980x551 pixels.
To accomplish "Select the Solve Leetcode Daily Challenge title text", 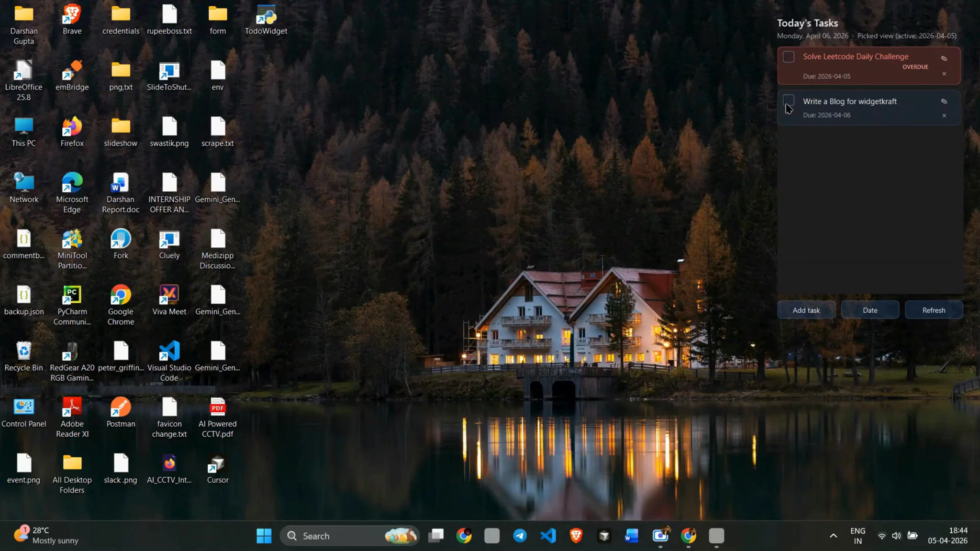I will pyautogui.click(x=856, y=56).
